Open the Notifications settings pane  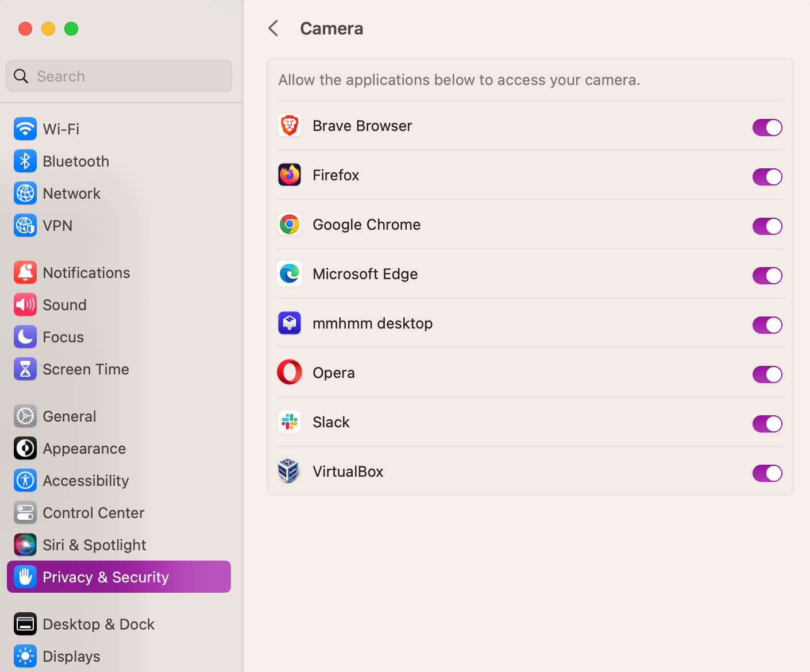click(86, 273)
